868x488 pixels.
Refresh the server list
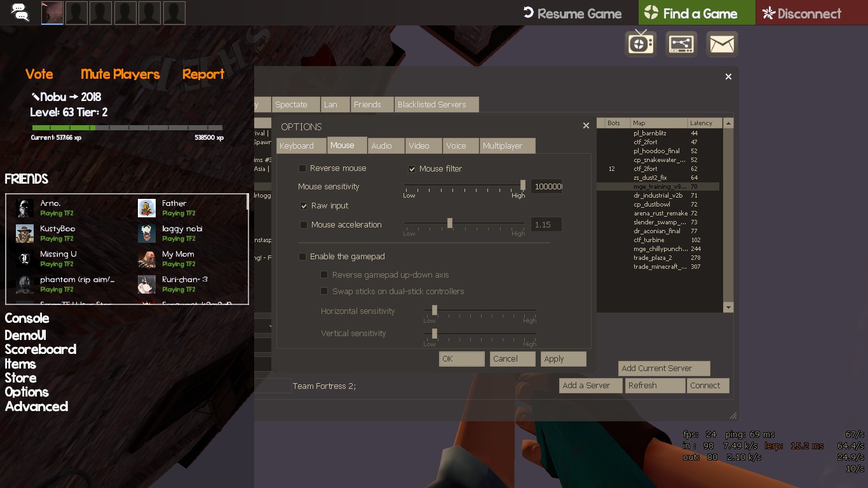point(656,386)
